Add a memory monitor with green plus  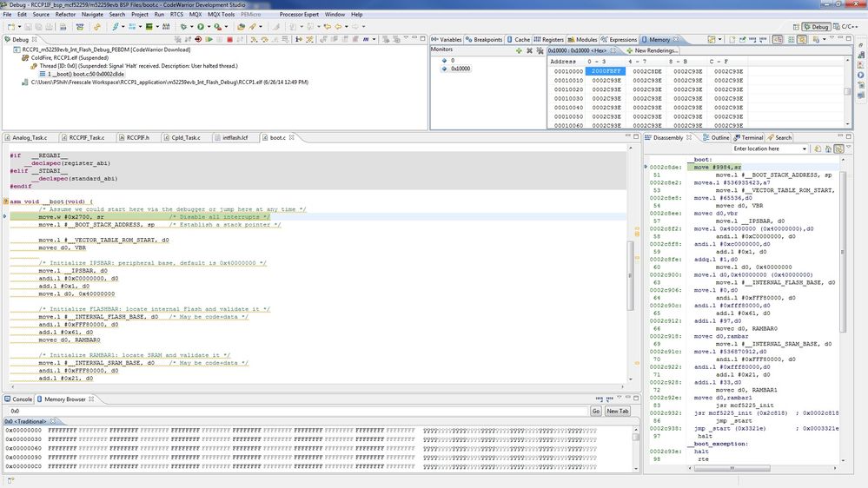[x=519, y=50]
